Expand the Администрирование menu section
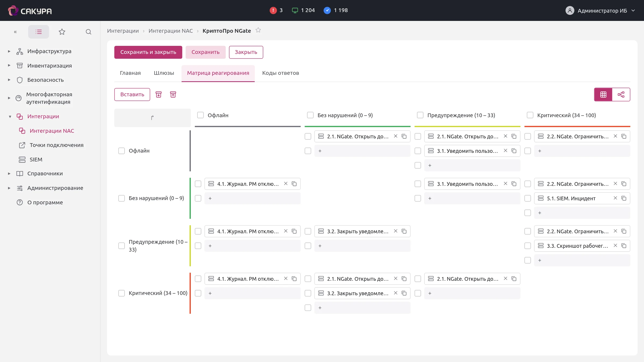 (x=9, y=188)
